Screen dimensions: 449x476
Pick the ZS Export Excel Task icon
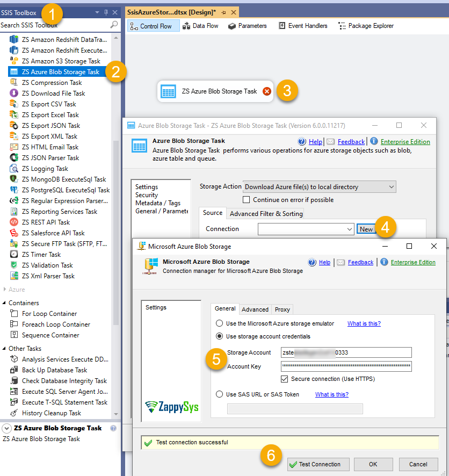coord(14,115)
